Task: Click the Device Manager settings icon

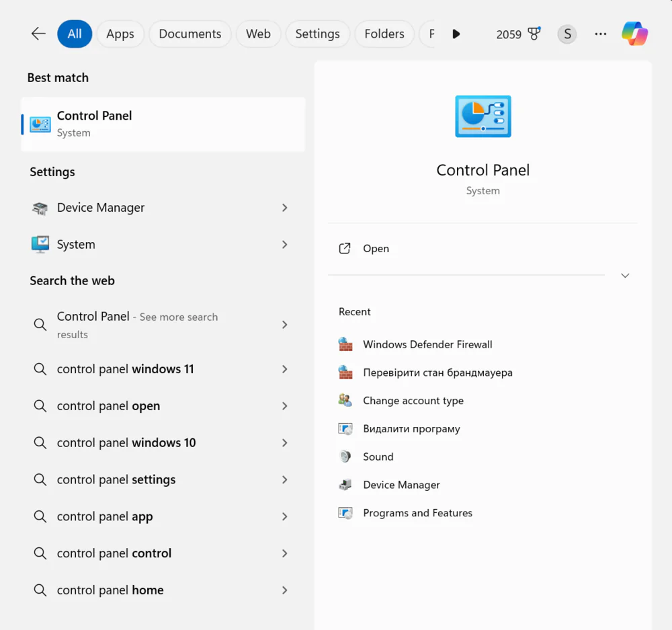Action: pos(40,208)
